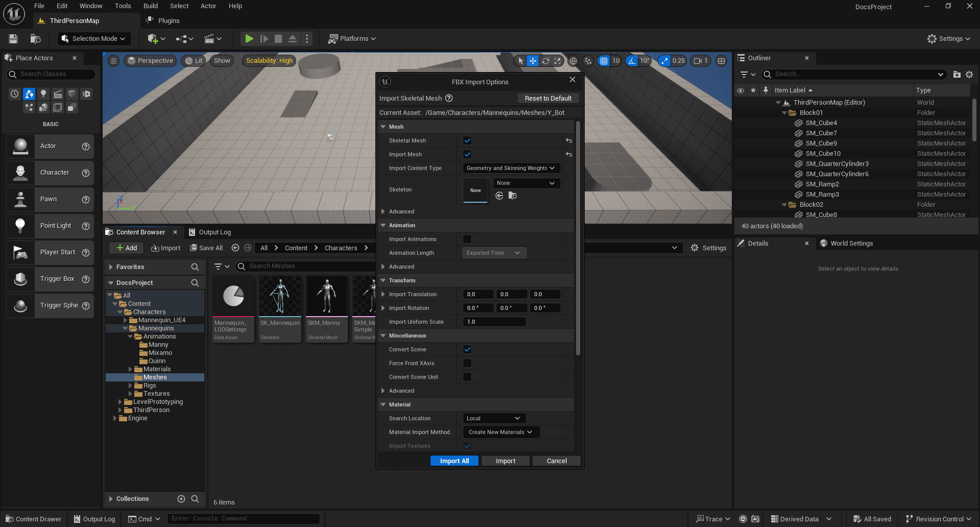Image resolution: width=980 pixels, height=527 pixels.
Task: Toggle the Force Front XAxis checkbox
Action: coord(467,363)
